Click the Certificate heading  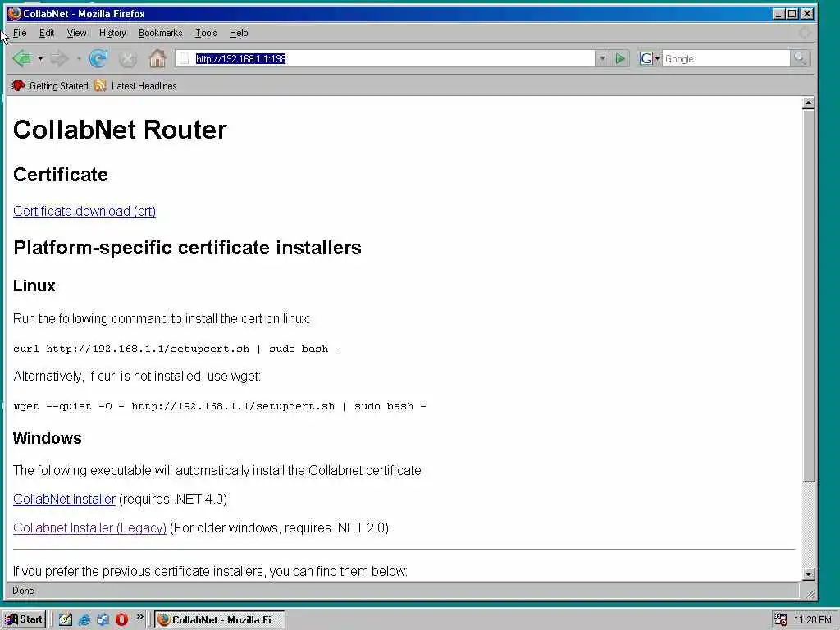click(x=61, y=175)
